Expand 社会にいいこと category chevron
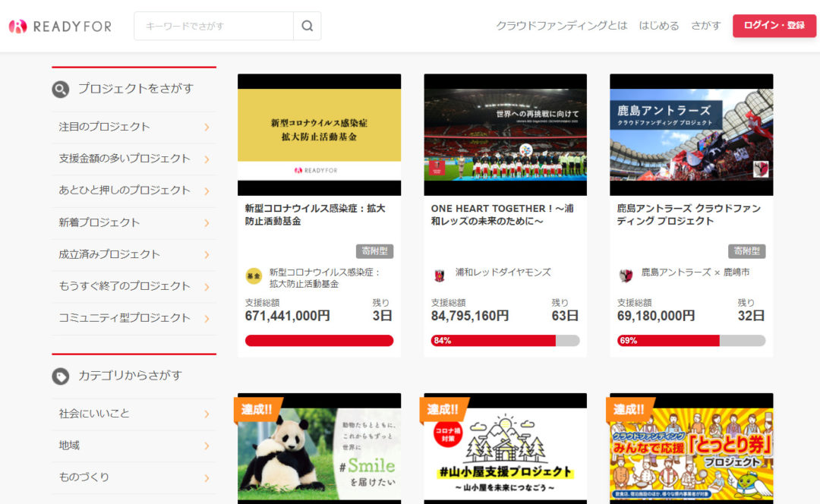Screen dimensions: 820x504 point(207,414)
